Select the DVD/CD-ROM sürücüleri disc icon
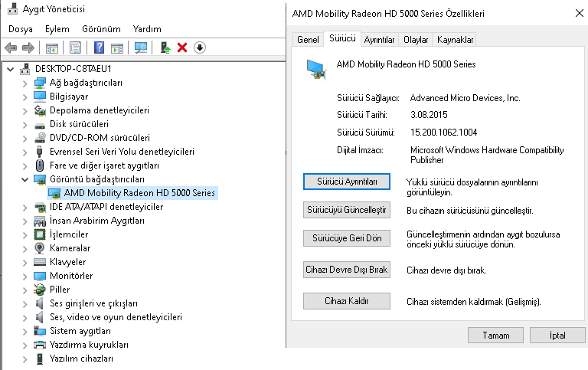Image resolution: width=588 pixels, height=370 pixels. [x=40, y=138]
